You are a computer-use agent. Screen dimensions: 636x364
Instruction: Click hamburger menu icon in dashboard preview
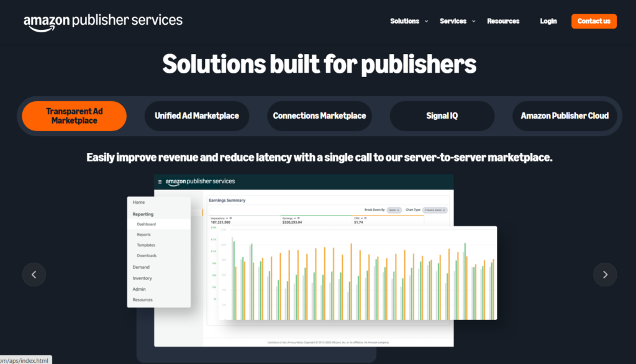pos(160,182)
